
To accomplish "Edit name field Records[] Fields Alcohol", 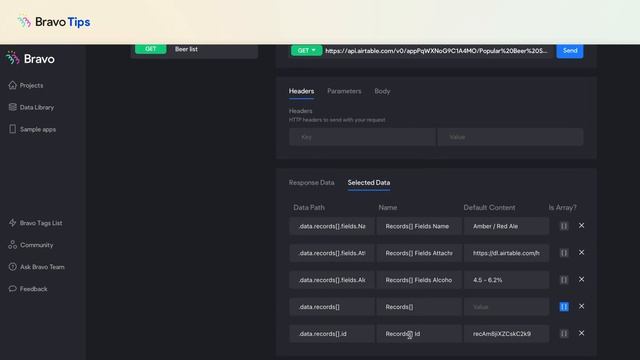I will coord(419,280).
